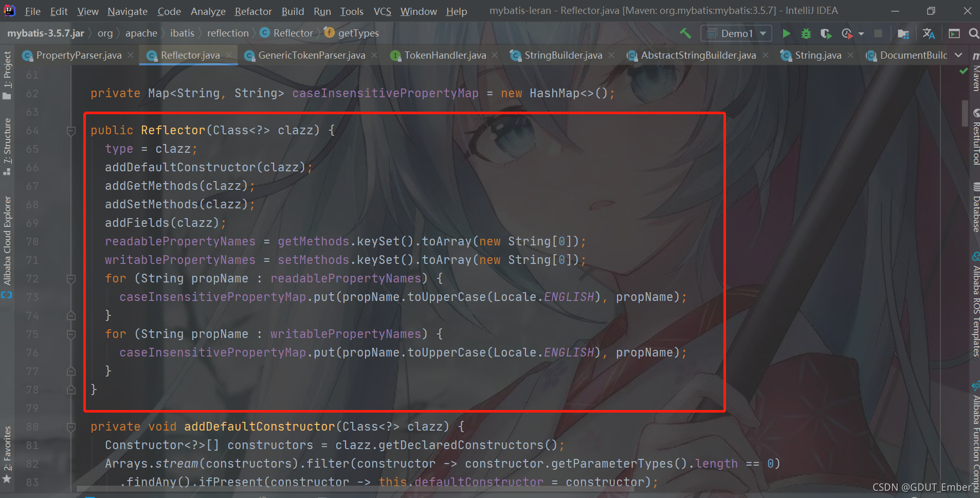Click the Reflector class icon in breadcrumb
The width and height of the screenshot is (980, 498).
click(x=265, y=33)
